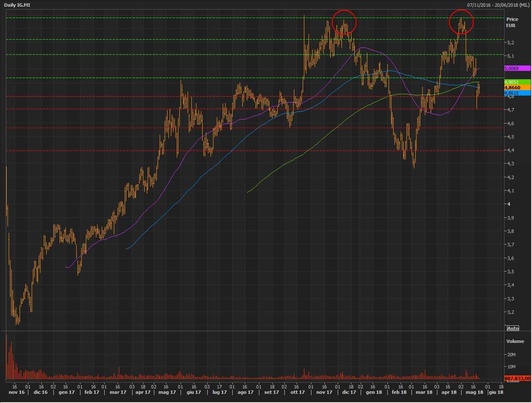Click the nov 16 month label
This screenshot has width=532, height=403.
click(x=17, y=392)
